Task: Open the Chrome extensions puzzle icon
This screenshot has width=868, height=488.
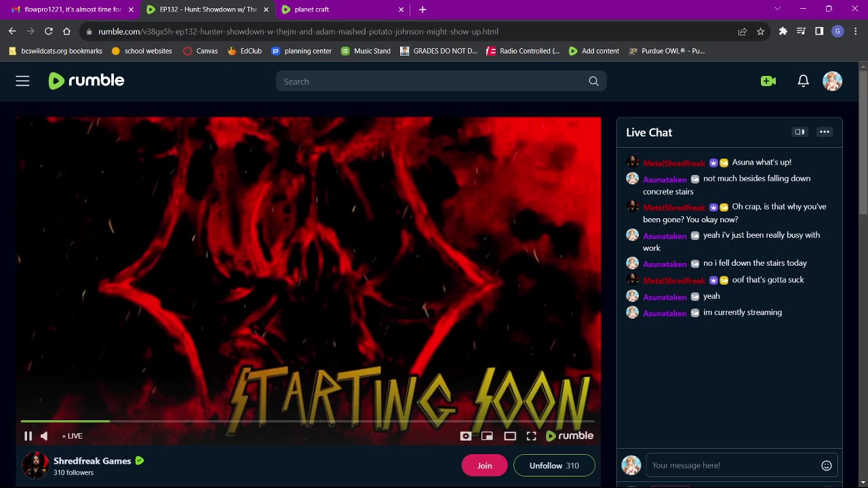Action: (783, 31)
